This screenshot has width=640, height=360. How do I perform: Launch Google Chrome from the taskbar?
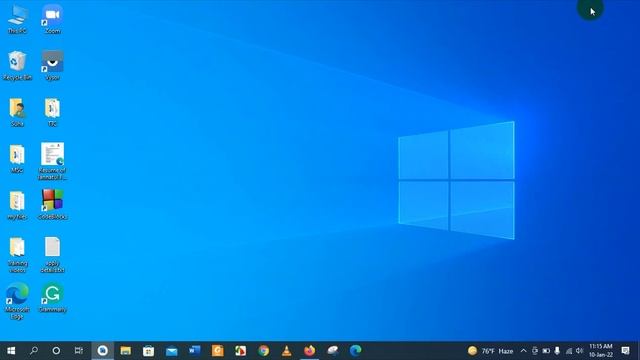(264, 351)
